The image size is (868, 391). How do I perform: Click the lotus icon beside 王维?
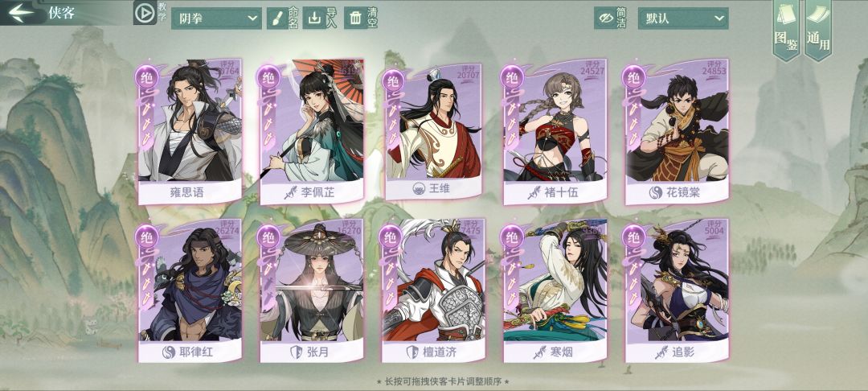[x=419, y=188]
